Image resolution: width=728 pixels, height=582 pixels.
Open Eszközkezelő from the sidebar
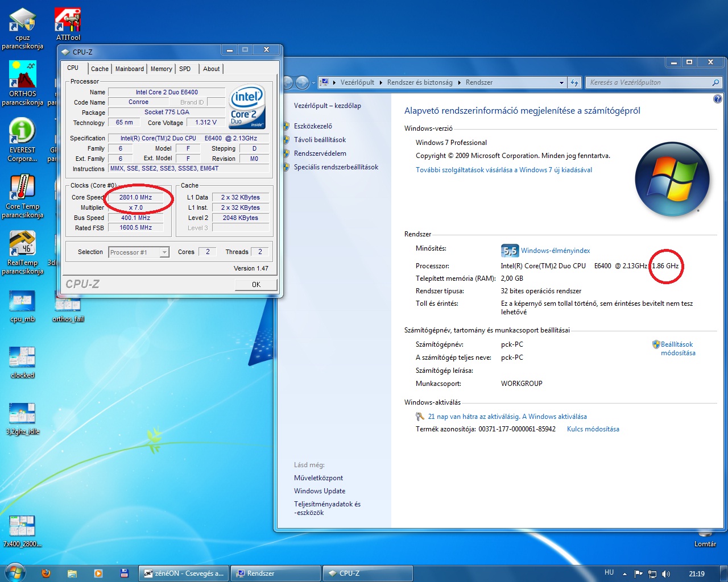tap(313, 126)
